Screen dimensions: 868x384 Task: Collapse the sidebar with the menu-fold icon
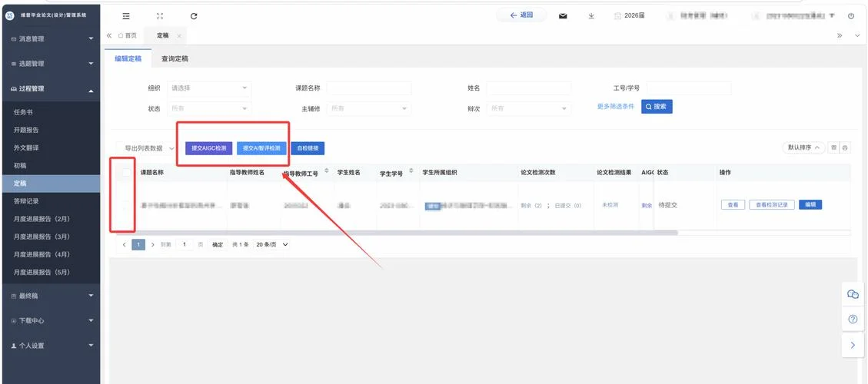click(126, 16)
